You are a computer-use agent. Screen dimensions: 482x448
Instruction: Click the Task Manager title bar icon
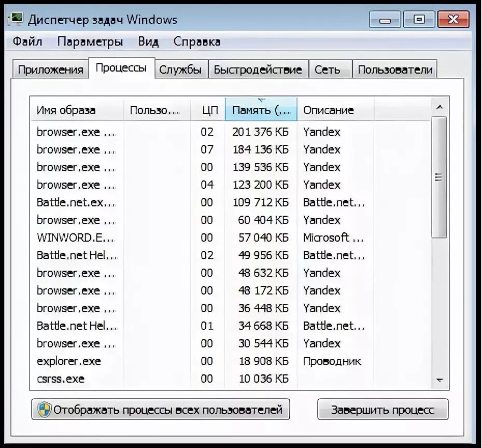pos(16,19)
